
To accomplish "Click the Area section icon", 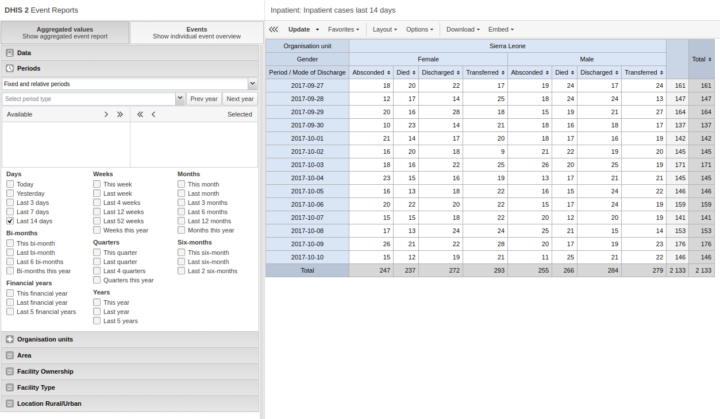I will coord(10,356).
